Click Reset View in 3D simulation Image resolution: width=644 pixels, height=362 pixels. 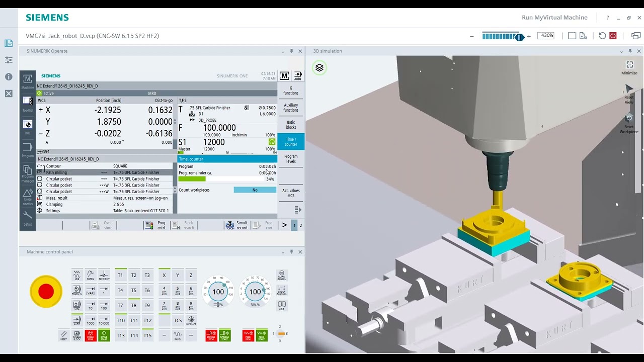[629, 95]
